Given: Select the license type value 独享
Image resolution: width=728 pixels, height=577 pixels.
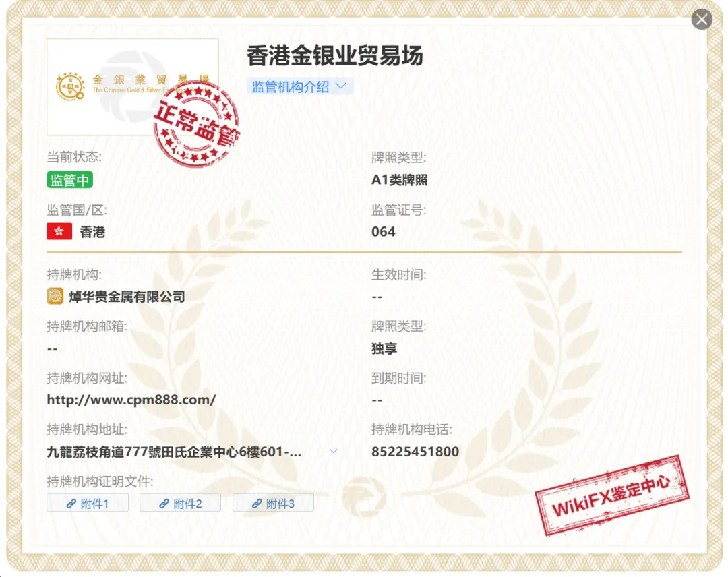Looking at the screenshot, I should point(384,348).
